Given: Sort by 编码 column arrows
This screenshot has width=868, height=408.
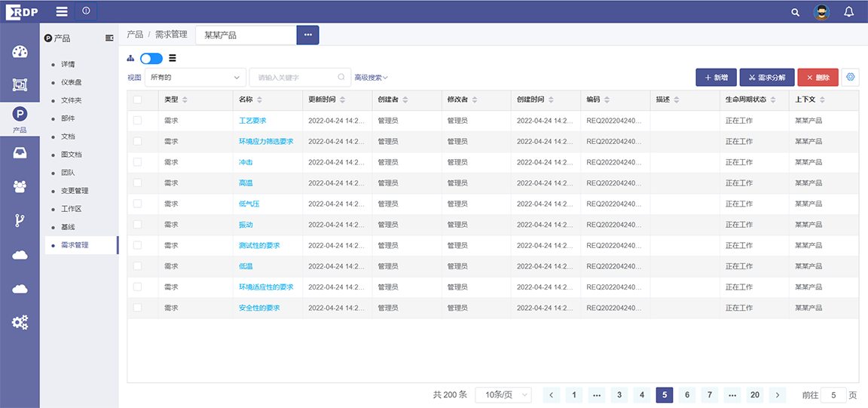Looking at the screenshot, I should (x=607, y=100).
